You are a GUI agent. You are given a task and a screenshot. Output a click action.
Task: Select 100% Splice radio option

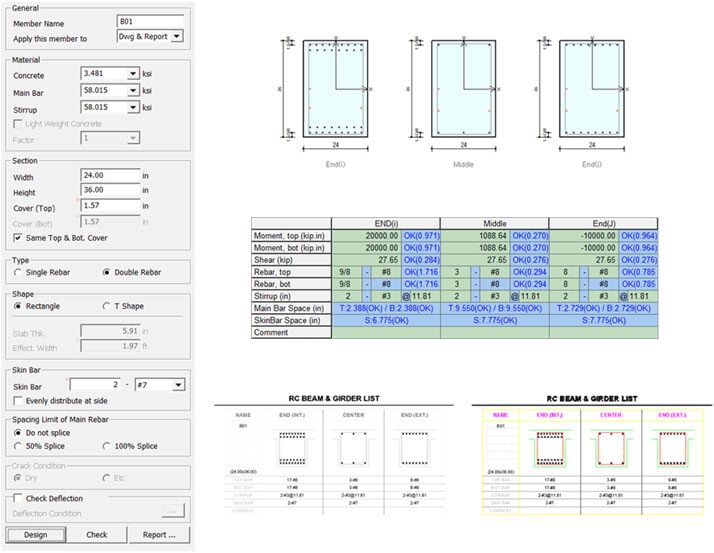point(107,446)
